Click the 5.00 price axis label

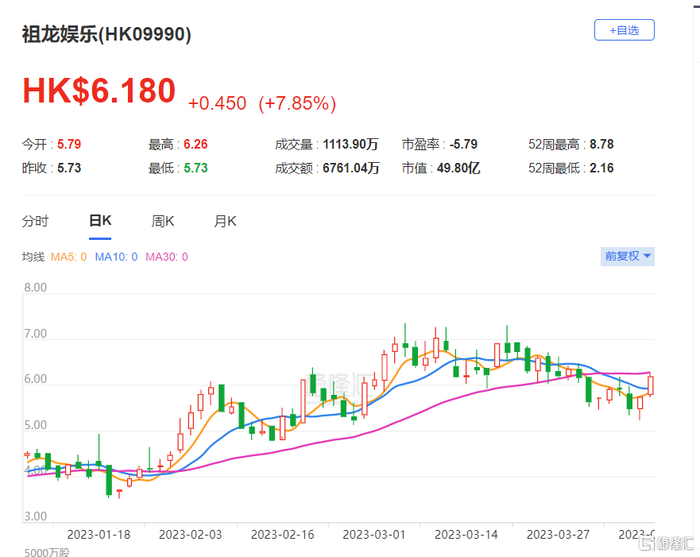(35, 425)
